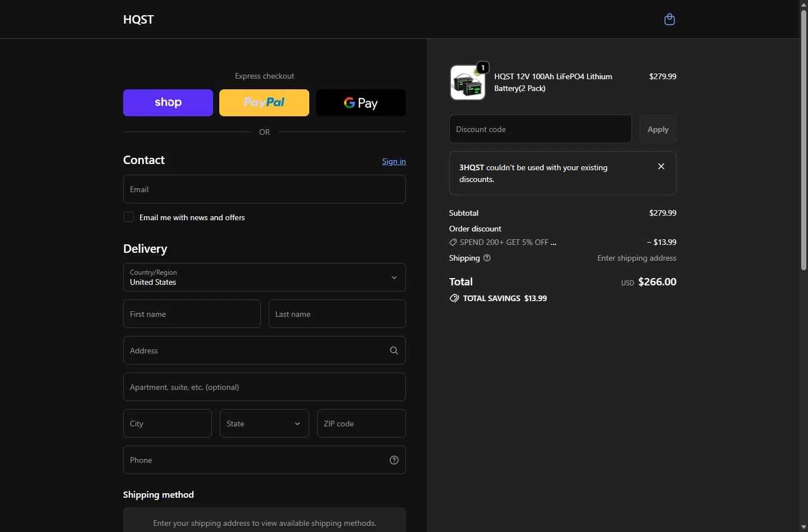The image size is (808, 532).
Task: Click the phone help question icon
Action: [394, 460]
